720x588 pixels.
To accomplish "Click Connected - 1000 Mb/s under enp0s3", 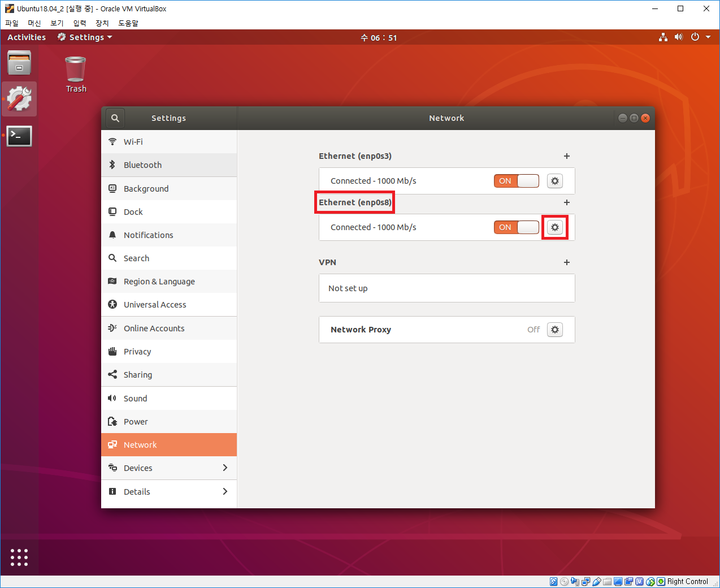I will tap(374, 181).
